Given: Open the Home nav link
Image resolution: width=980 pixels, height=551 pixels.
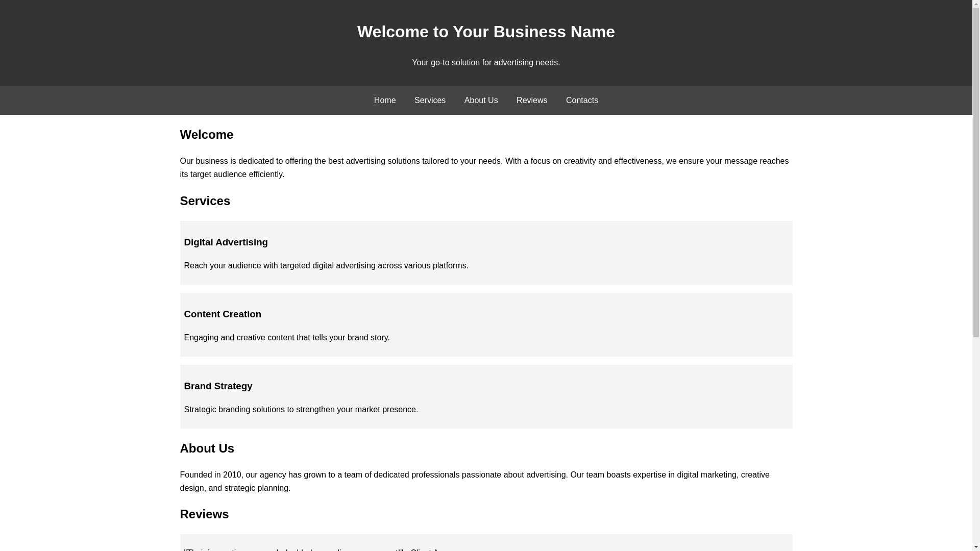Looking at the screenshot, I should click(384, 101).
